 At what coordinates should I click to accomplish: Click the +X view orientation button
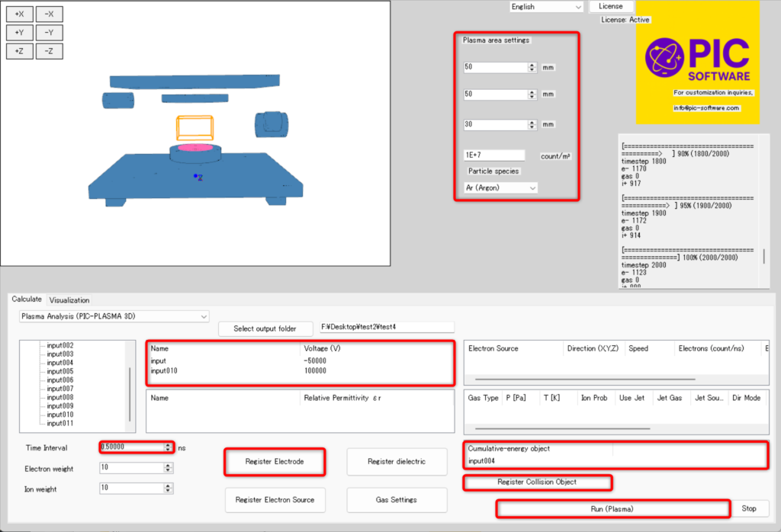point(19,14)
